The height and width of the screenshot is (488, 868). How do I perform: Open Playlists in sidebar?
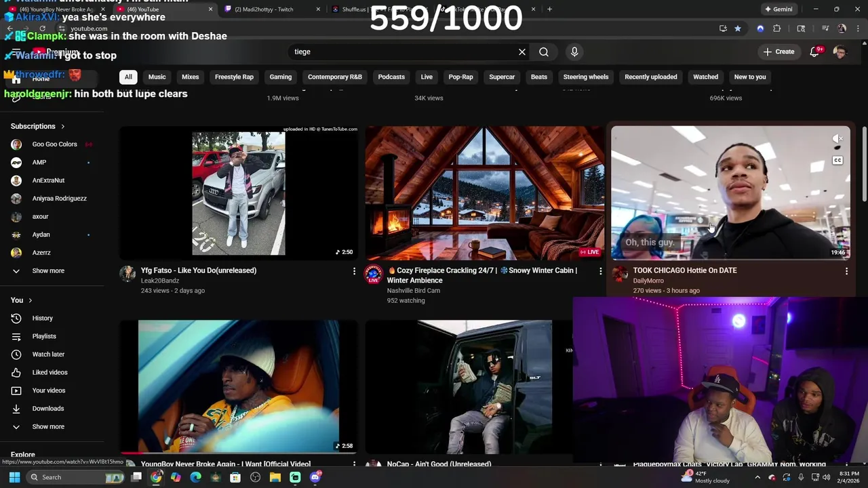[x=44, y=336]
